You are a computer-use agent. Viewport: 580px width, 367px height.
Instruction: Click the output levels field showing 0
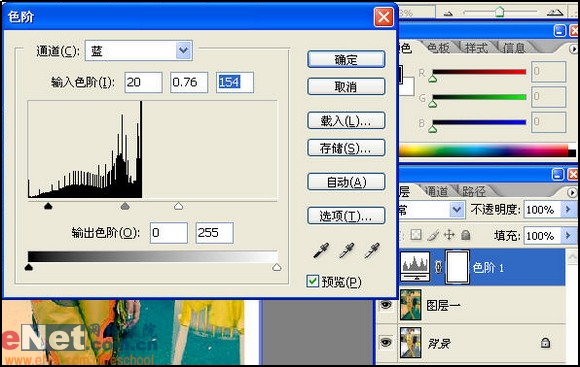[x=169, y=233]
